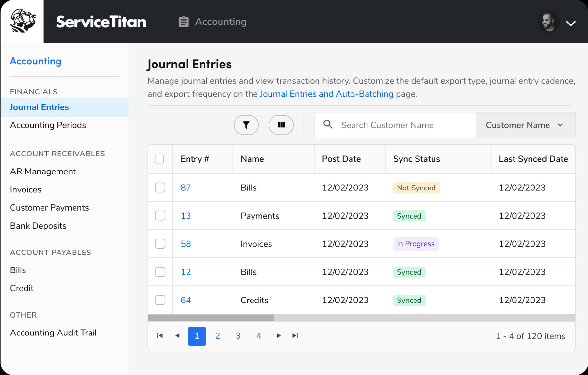Image resolution: width=588 pixels, height=375 pixels.
Task: Click the Not Synced status badge
Action: [416, 188]
